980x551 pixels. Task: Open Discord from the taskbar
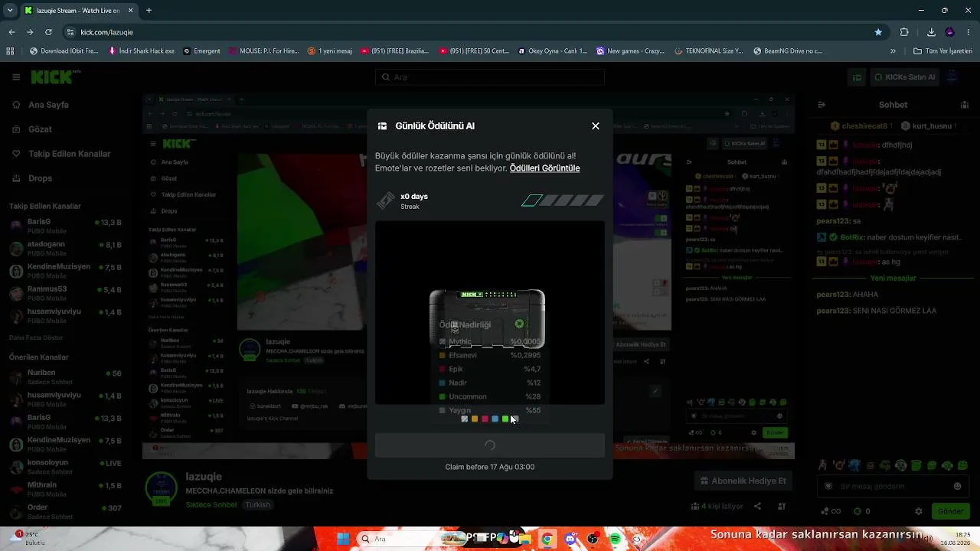pos(570,539)
